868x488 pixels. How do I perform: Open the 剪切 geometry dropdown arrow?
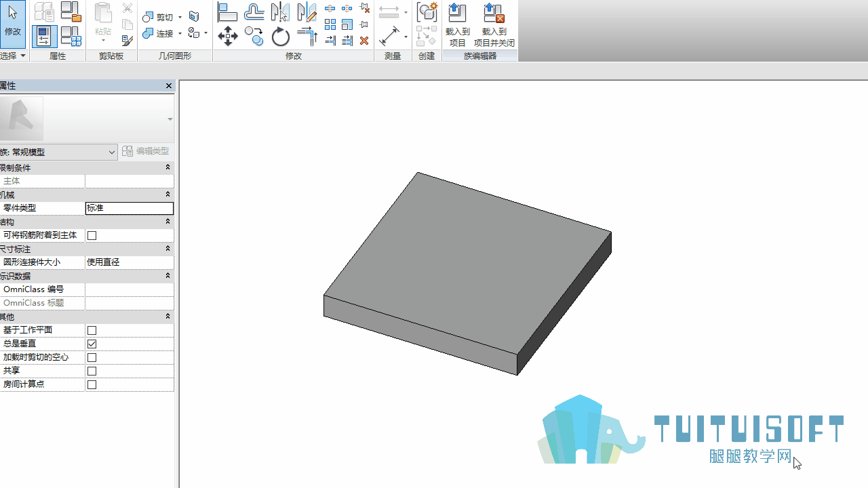tap(180, 17)
